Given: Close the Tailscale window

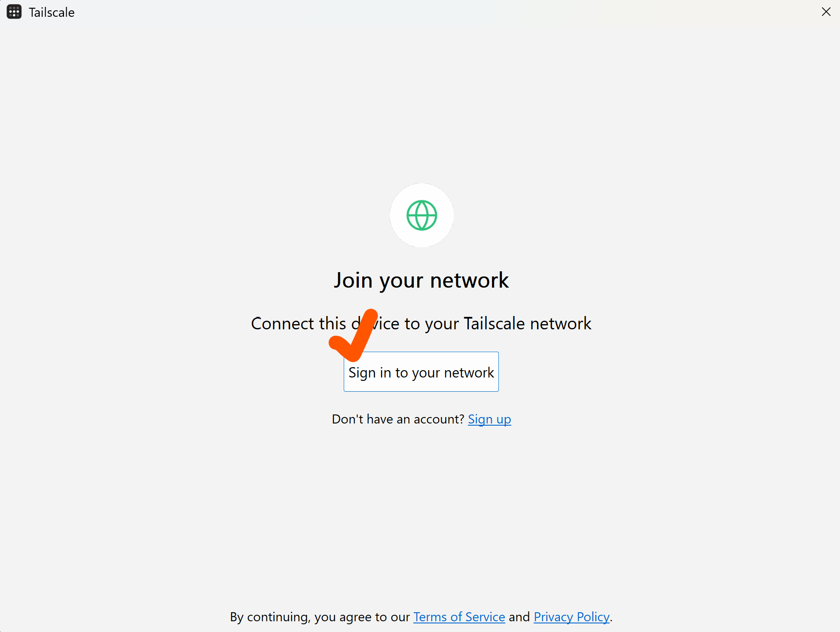Looking at the screenshot, I should 826,12.
